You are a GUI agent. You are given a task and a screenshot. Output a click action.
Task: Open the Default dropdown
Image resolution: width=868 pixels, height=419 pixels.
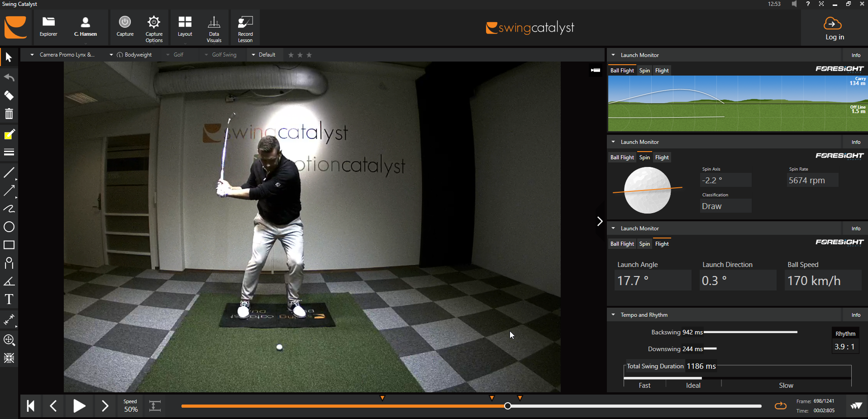coord(263,55)
